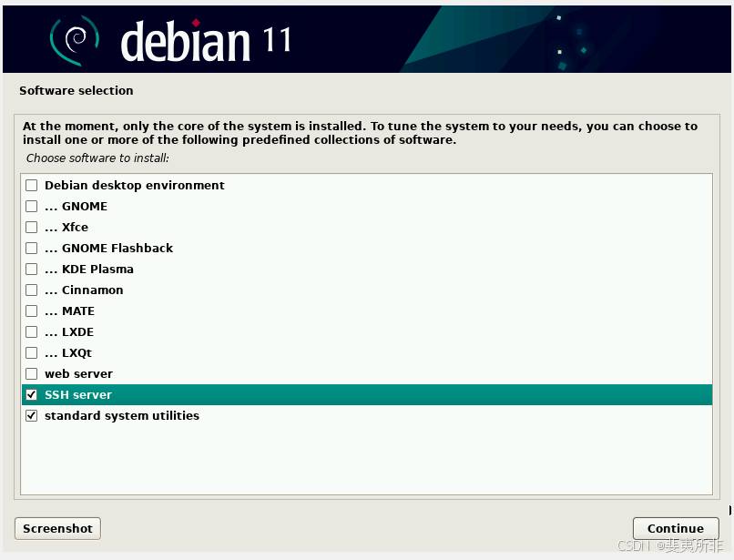734x560 pixels.
Task: Click the Screenshot button
Action: 57,529
